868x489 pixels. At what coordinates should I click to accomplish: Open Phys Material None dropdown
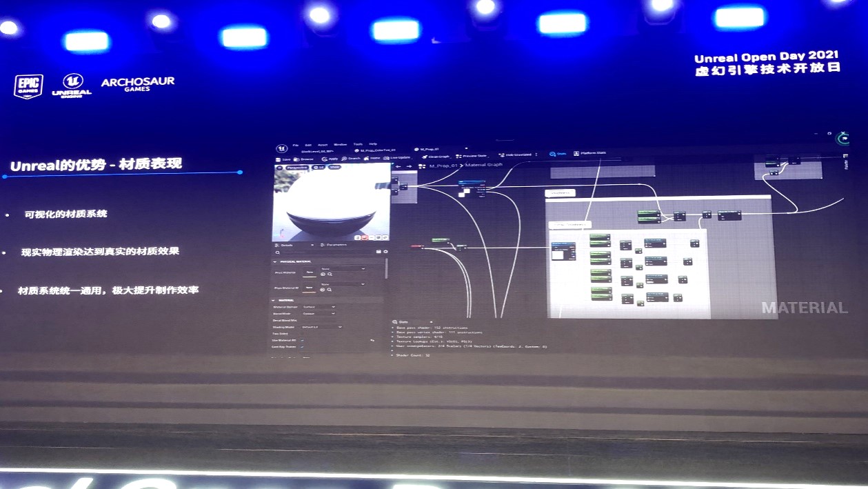[343, 268]
